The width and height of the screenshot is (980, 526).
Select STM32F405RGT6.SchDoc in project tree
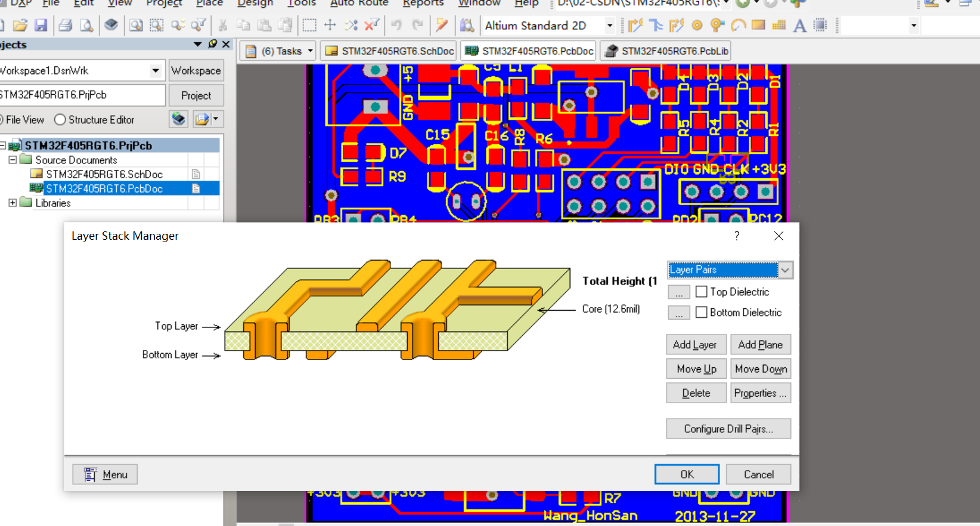point(104,174)
